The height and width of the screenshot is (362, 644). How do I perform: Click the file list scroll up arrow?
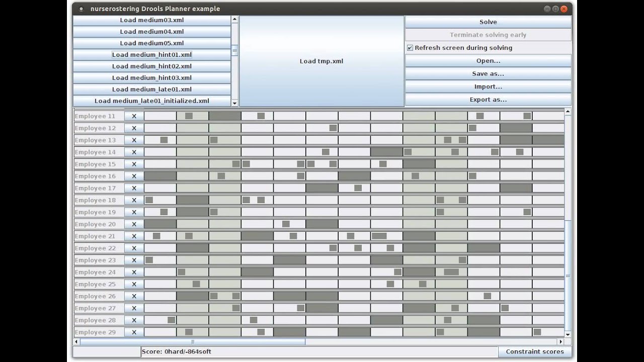coord(234,19)
